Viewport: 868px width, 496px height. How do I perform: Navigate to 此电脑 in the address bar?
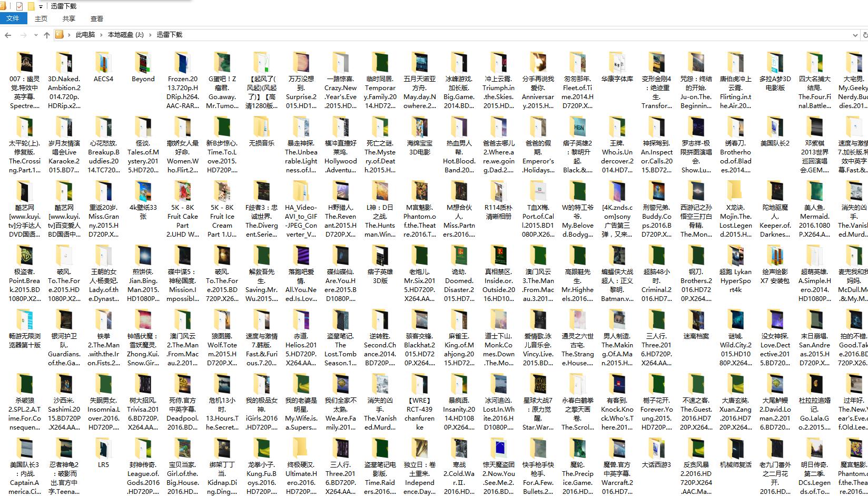point(85,35)
